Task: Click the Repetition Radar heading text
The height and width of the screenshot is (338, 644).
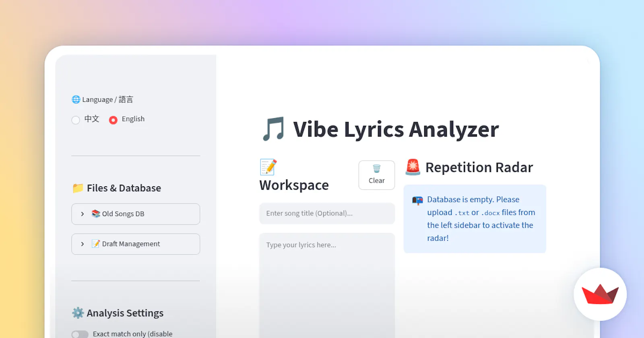Action: pyautogui.click(x=479, y=167)
